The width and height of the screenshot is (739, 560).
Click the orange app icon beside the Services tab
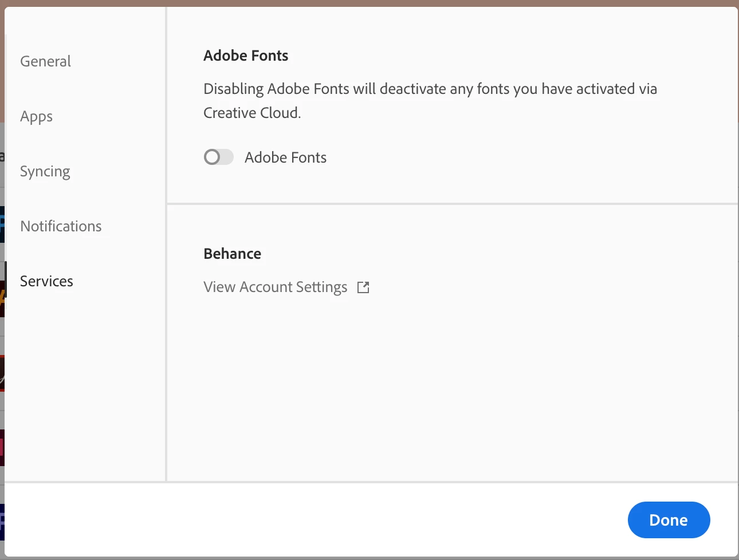tap(2, 298)
